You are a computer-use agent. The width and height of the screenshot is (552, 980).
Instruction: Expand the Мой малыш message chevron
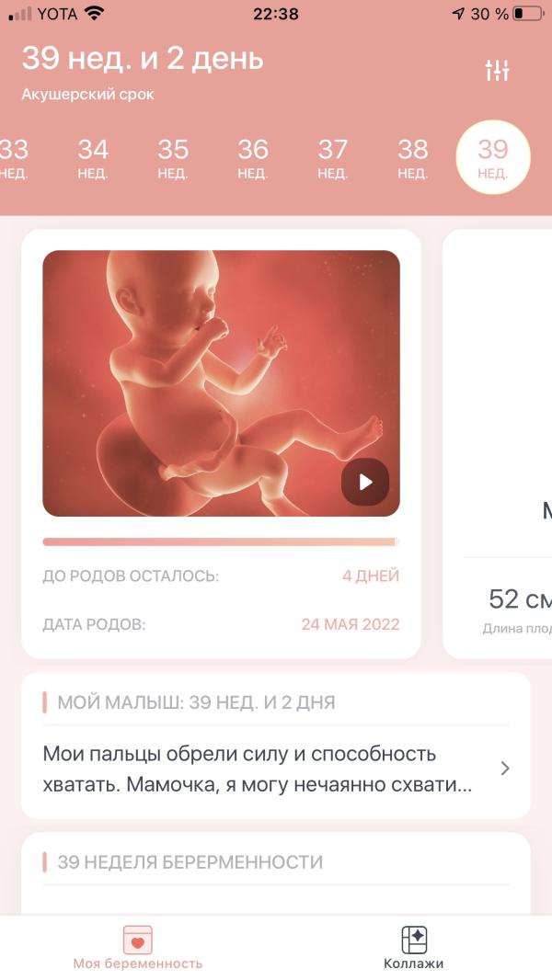coord(505,769)
